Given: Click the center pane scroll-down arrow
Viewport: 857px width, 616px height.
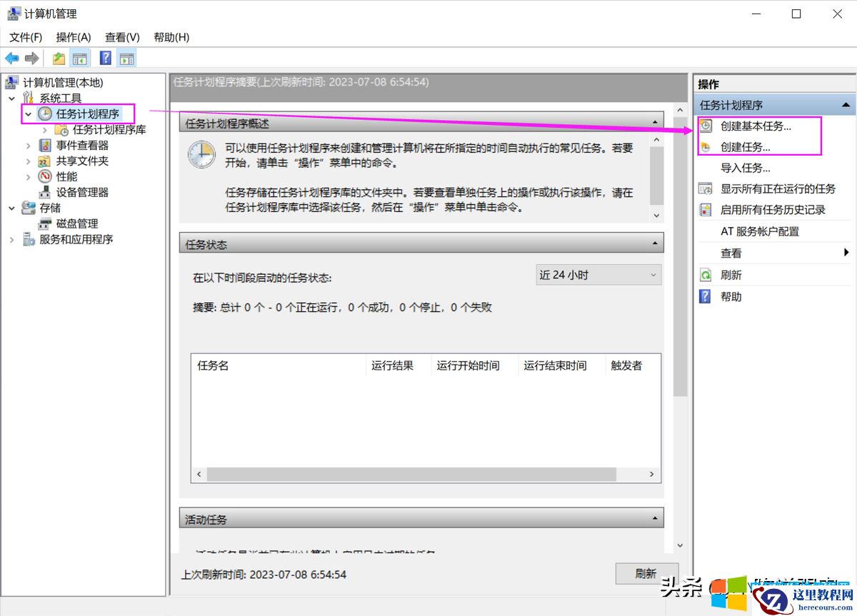Looking at the screenshot, I should click(x=680, y=545).
